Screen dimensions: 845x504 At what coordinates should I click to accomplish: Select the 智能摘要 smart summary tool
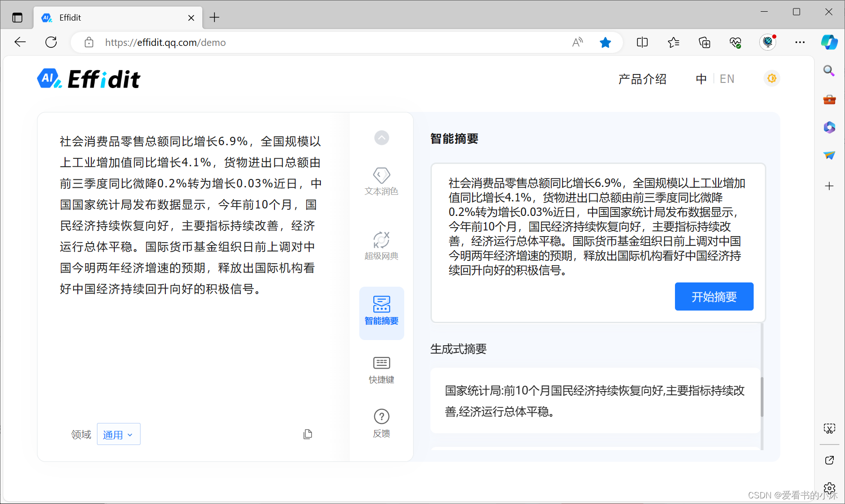pos(381,312)
